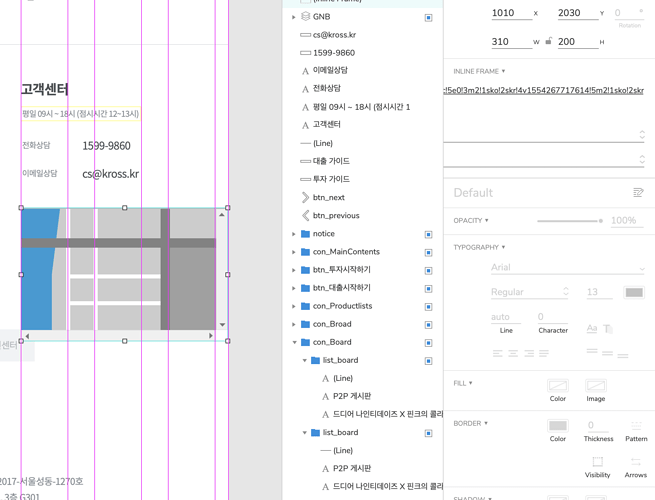Collapse the con_Board folder
The image size is (655, 500).
[294, 342]
